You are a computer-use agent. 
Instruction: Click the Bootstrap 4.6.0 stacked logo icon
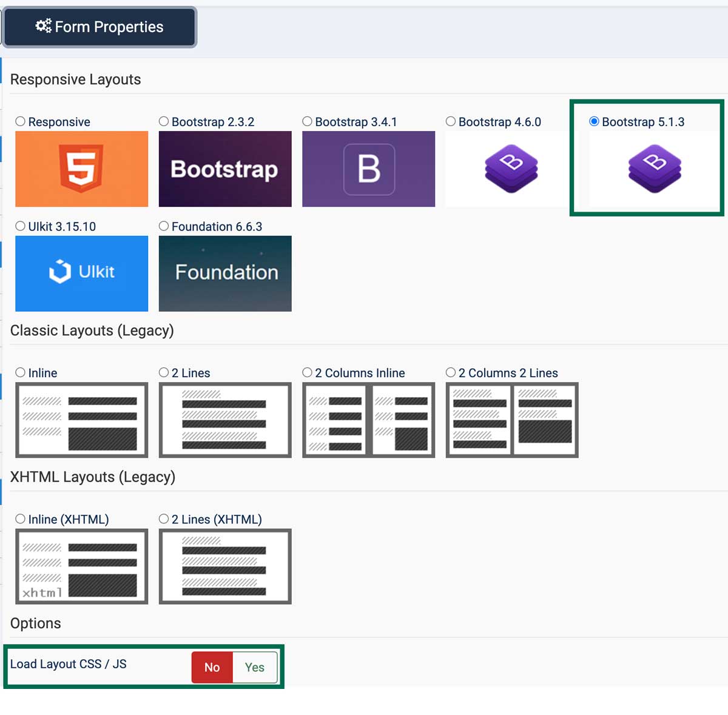tap(511, 169)
